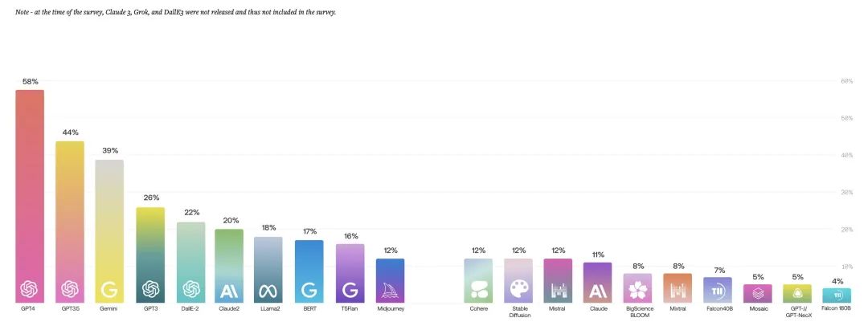The width and height of the screenshot is (868, 330).
Task: Click the 60% gridline label on right axis
Action: click(x=845, y=82)
